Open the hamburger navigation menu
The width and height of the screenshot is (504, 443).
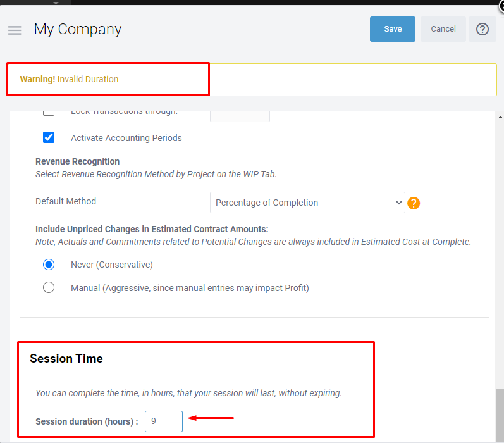coord(15,30)
